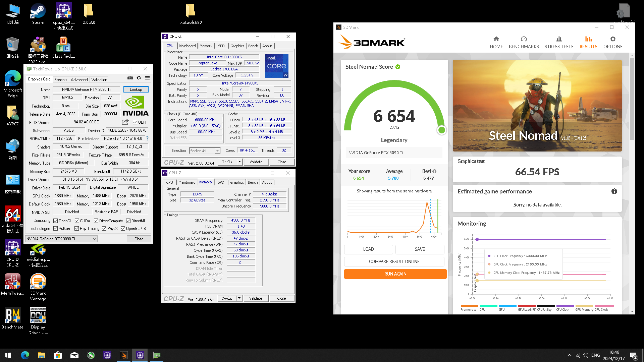Open the Steam desktop shortcut

coord(38,14)
